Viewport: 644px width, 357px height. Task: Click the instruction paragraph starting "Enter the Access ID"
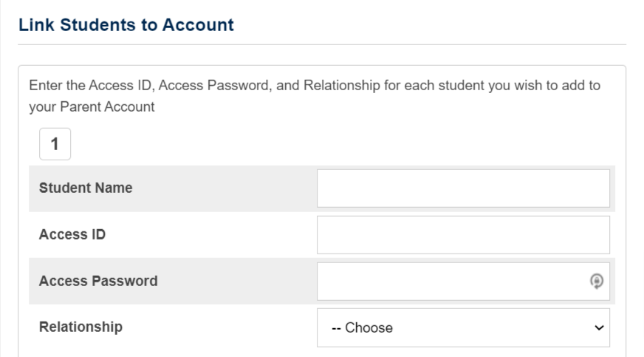[x=314, y=85]
